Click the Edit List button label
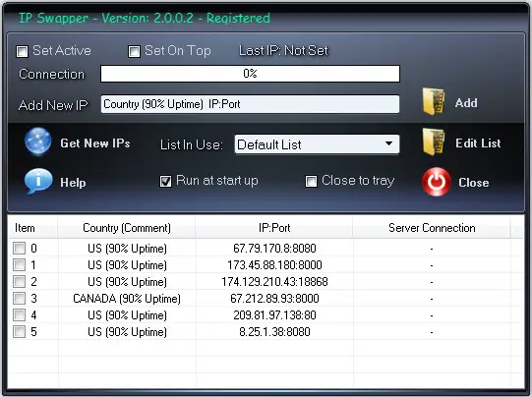The height and width of the screenshot is (397, 532). [x=478, y=143]
